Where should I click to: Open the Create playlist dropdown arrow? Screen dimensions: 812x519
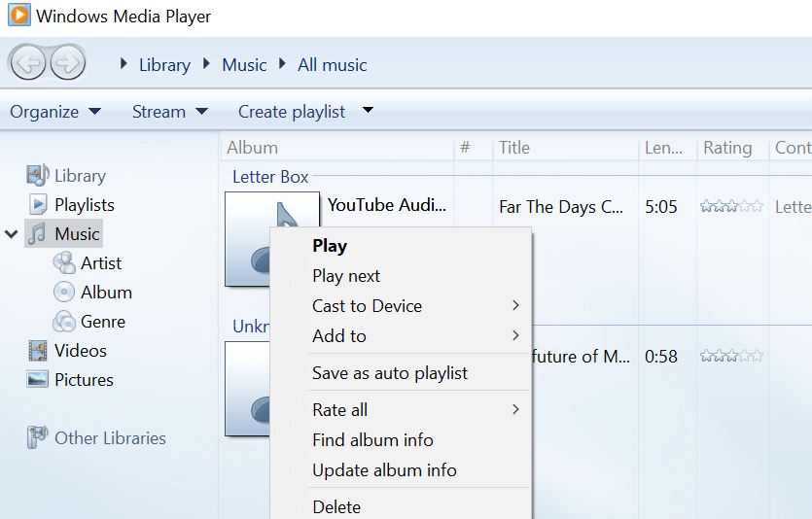(368, 110)
